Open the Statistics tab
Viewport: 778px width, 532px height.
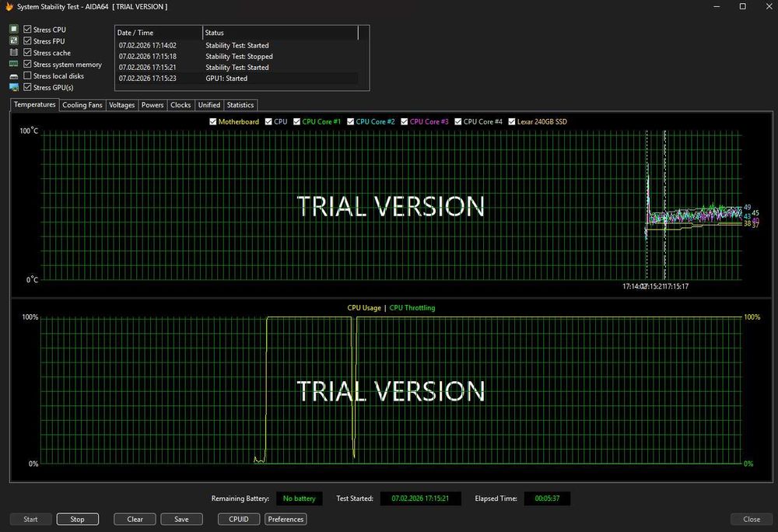click(240, 105)
